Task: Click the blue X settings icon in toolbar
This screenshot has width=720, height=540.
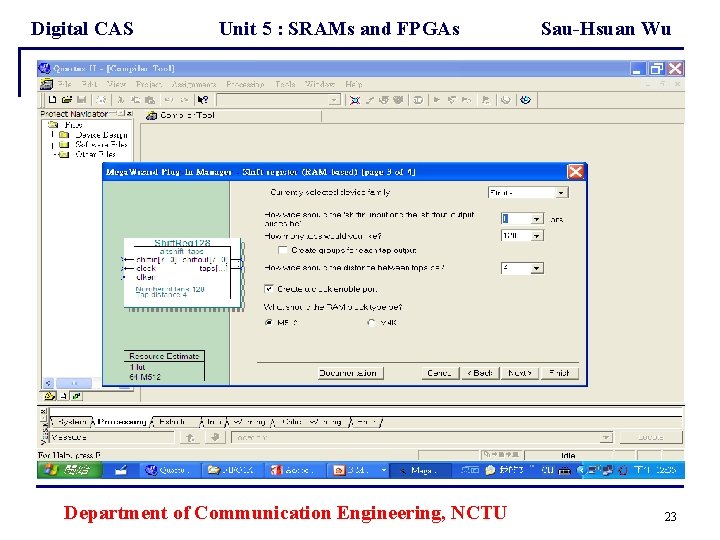Action: tap(354, 100)
